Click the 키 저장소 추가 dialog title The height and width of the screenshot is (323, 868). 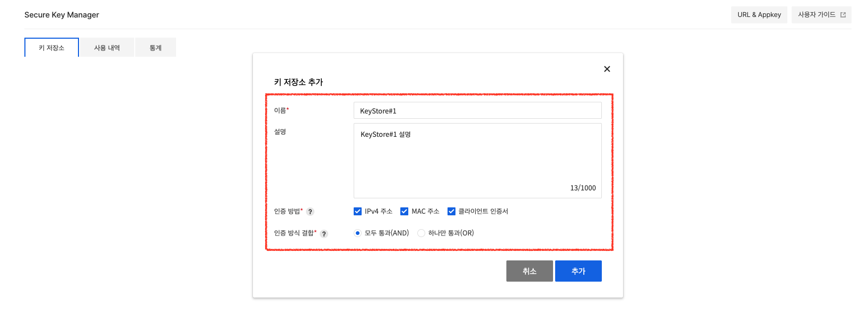pyautogui.click(x=299, y=82)
